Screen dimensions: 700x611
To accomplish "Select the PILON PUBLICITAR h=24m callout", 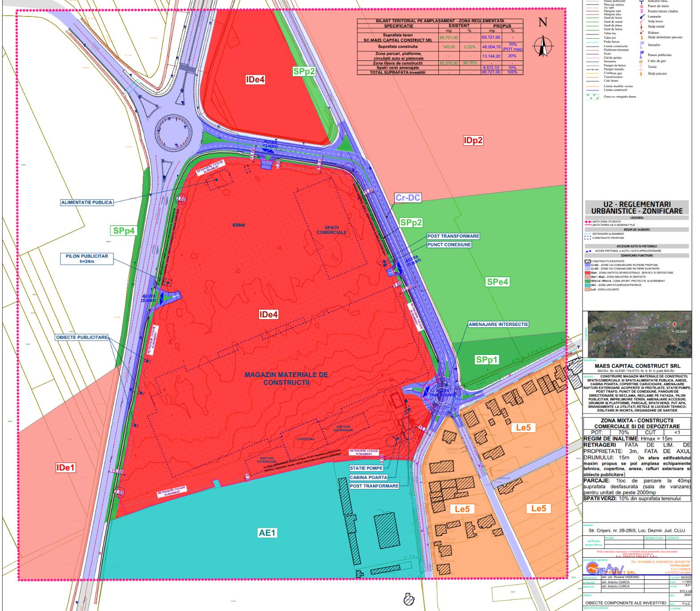I will [87, 259].
